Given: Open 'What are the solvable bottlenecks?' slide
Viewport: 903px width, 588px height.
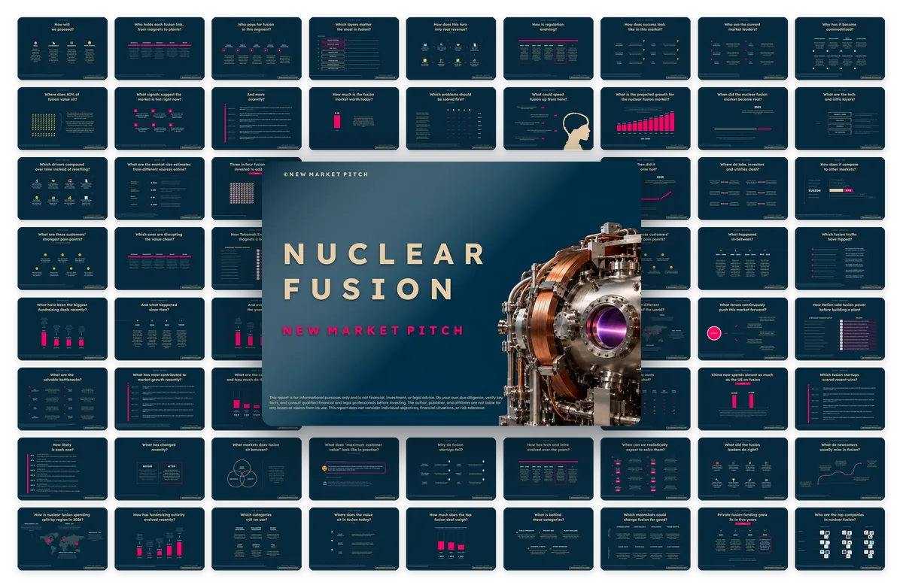Looking at the screenshot, I should tap(62, 399).
